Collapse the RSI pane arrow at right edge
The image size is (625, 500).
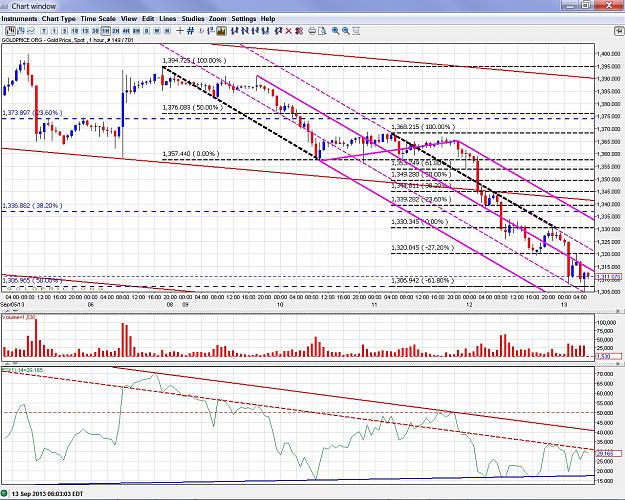tap(620, 363)
